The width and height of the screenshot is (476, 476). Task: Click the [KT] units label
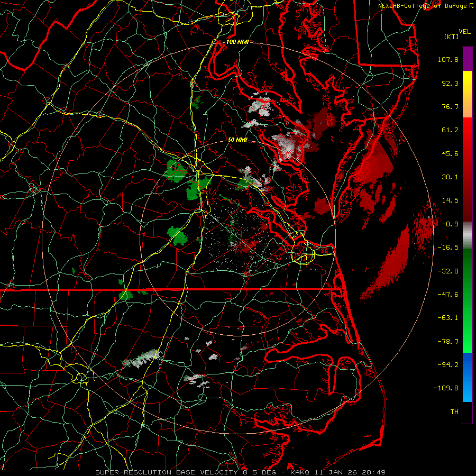click(x=451, y=36)
